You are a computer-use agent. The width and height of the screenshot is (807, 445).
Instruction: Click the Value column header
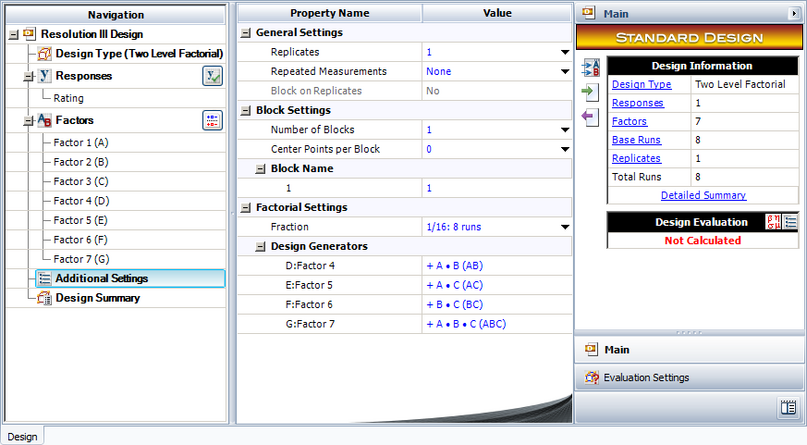497,13
